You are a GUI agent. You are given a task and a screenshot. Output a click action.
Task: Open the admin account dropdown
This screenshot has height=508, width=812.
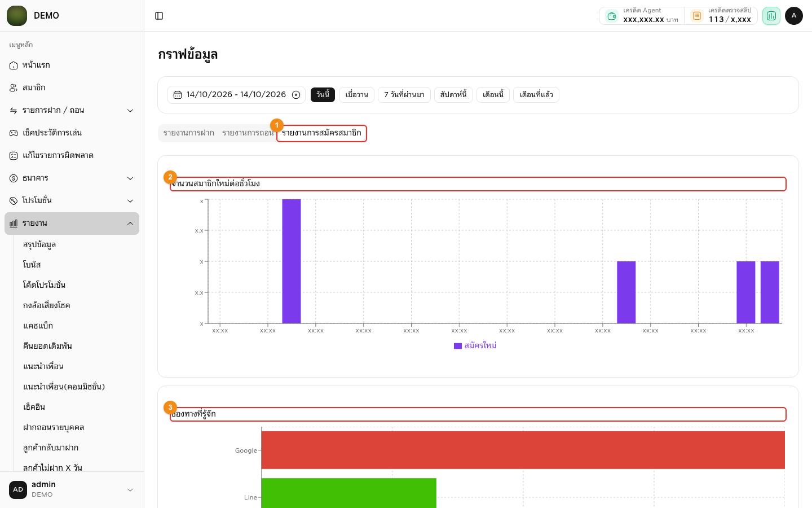(x=72, y=490)
